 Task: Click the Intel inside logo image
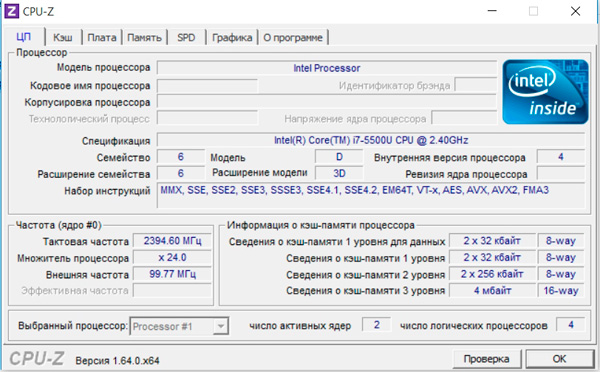coord(545,92)
